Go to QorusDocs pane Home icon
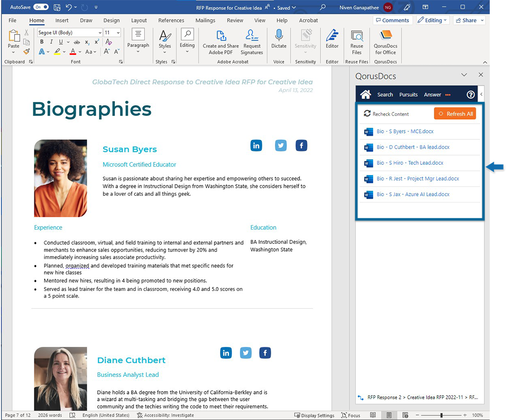 (x=366, y=95)
